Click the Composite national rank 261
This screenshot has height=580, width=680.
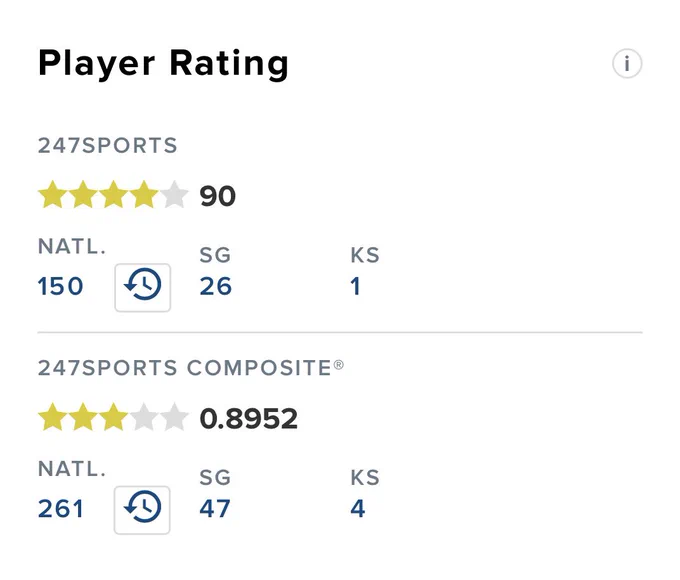coord(60,509)
